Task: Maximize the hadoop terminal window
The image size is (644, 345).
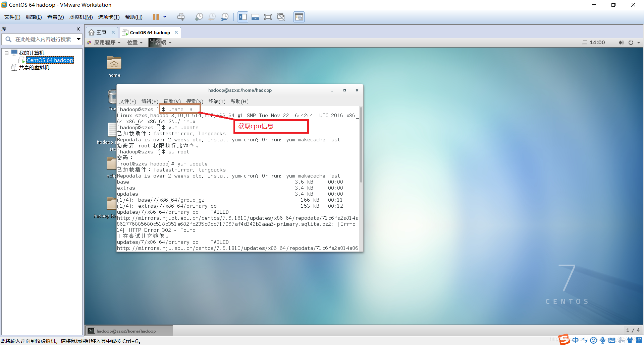Action: click(344, 90)
